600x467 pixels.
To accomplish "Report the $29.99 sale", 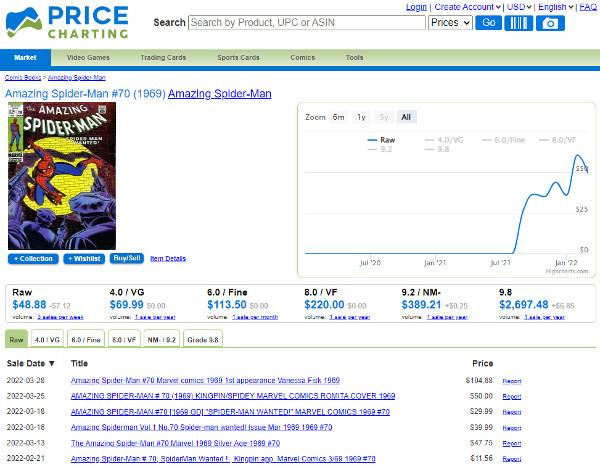I will pos(512,412).
